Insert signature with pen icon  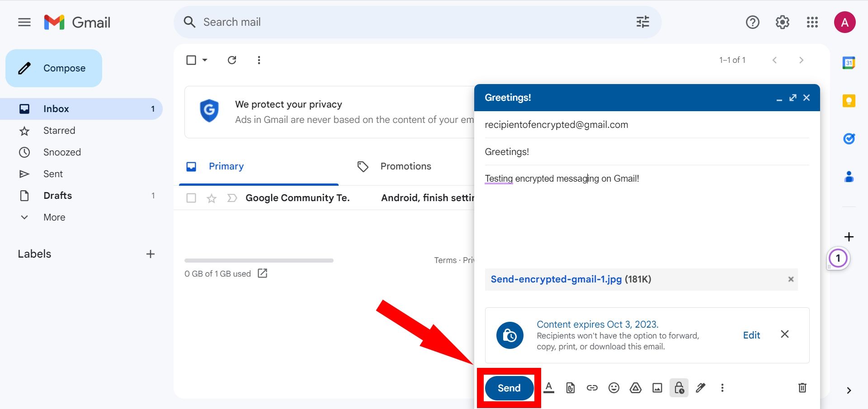point(701,388)
